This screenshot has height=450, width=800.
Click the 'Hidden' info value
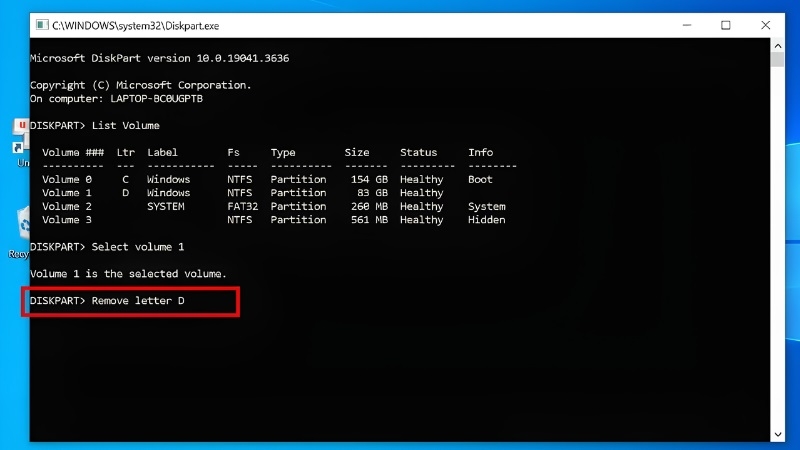487,220
